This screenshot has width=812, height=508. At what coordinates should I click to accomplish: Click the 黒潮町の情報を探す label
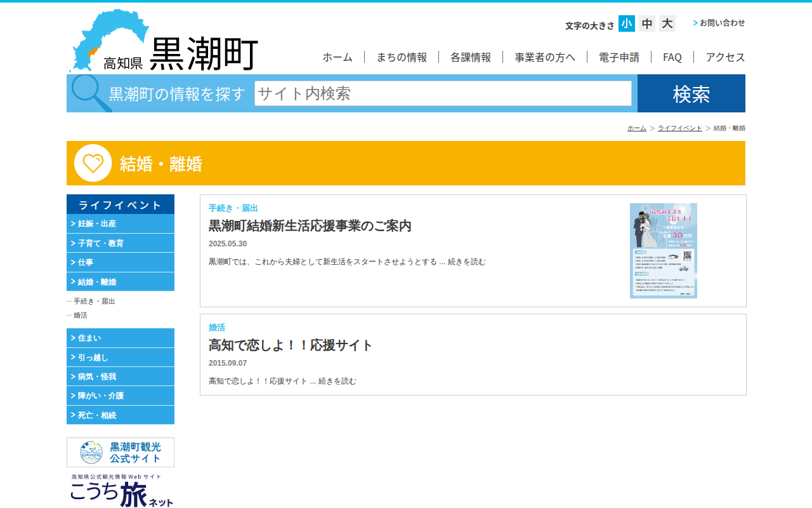[x=177, y=94]
